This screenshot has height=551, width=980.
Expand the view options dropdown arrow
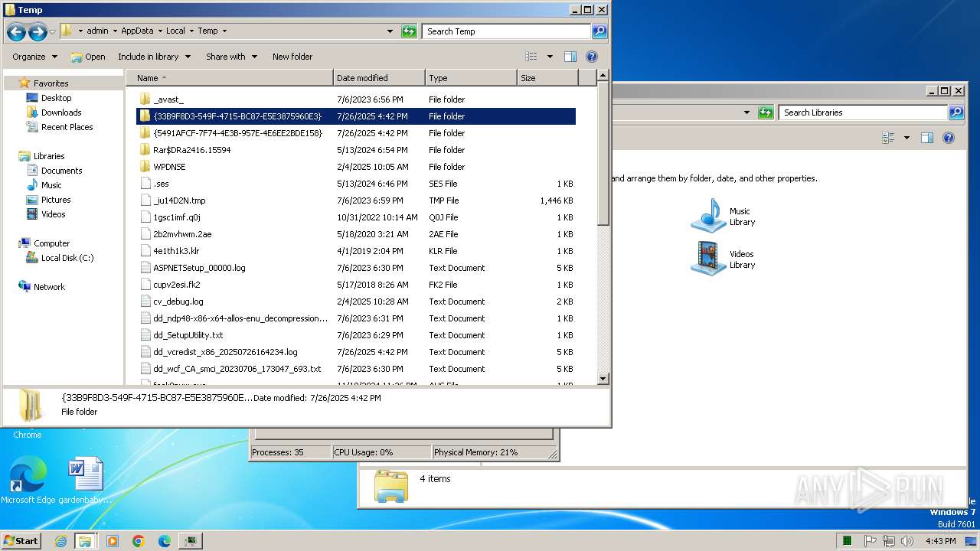[x=550, y=57]
